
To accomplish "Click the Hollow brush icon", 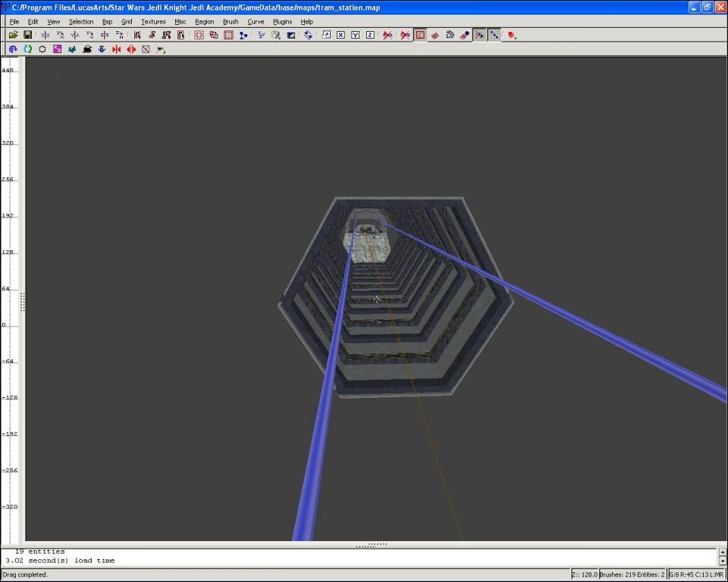I will coord(228,35).
